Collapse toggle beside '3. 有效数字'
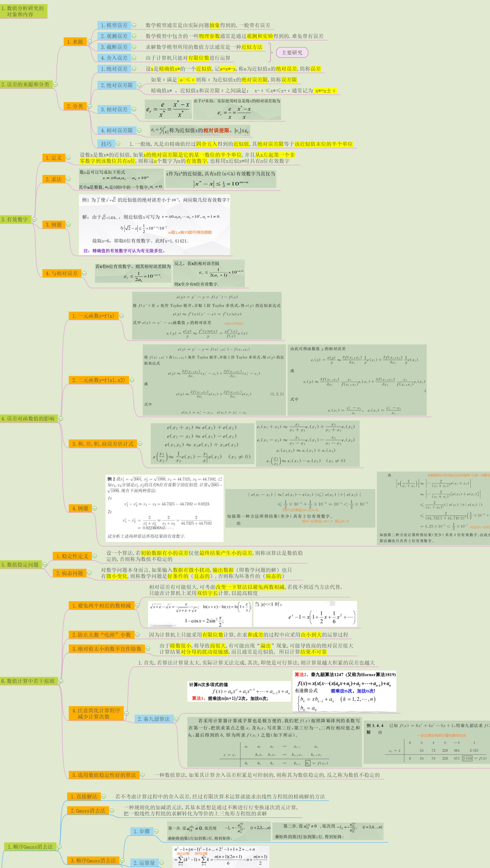490x868 pixels. 34,219
